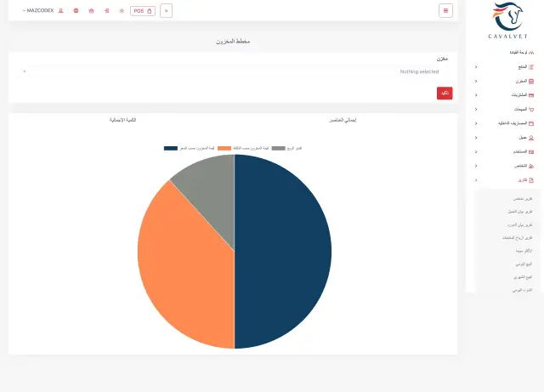Expand the sales (المبيعات) menu chevron
Viewport: 544px width, 392px height.
coord(476,109)
